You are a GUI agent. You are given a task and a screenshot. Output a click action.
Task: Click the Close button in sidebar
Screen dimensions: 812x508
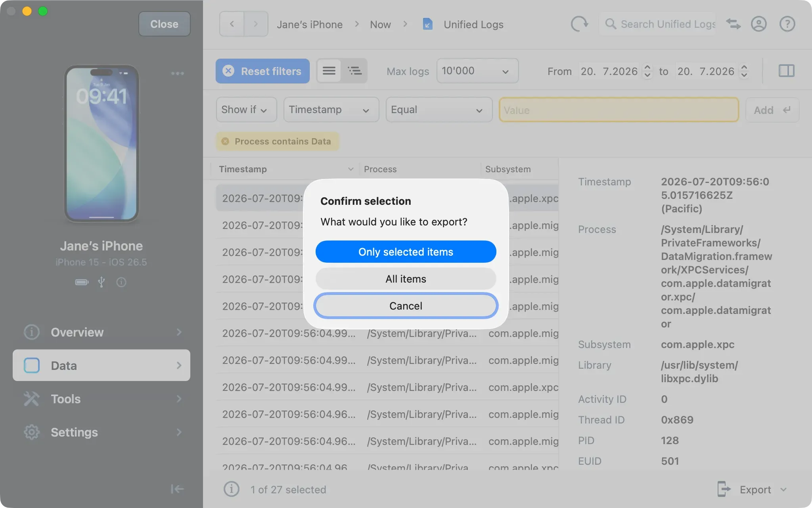[x=164, y=24]
